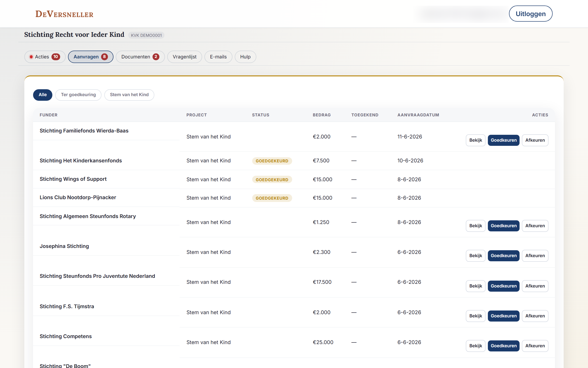
Task: Filter by Stem van het Kind chip
Action: [129, 95]
